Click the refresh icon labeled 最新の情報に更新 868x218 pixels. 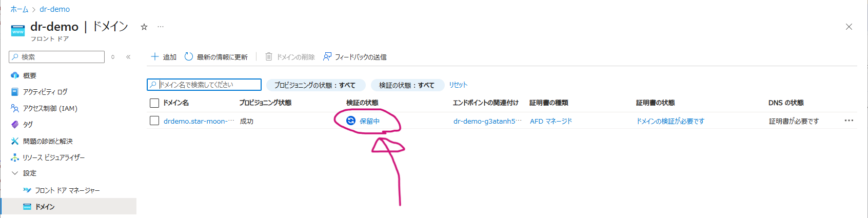click(x=189, y=57)
